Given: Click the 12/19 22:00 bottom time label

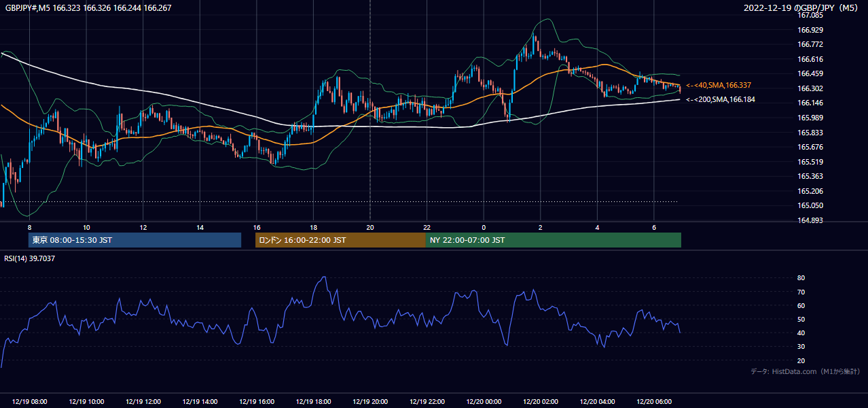Looking at the screenshot, I should coord(427,402).
